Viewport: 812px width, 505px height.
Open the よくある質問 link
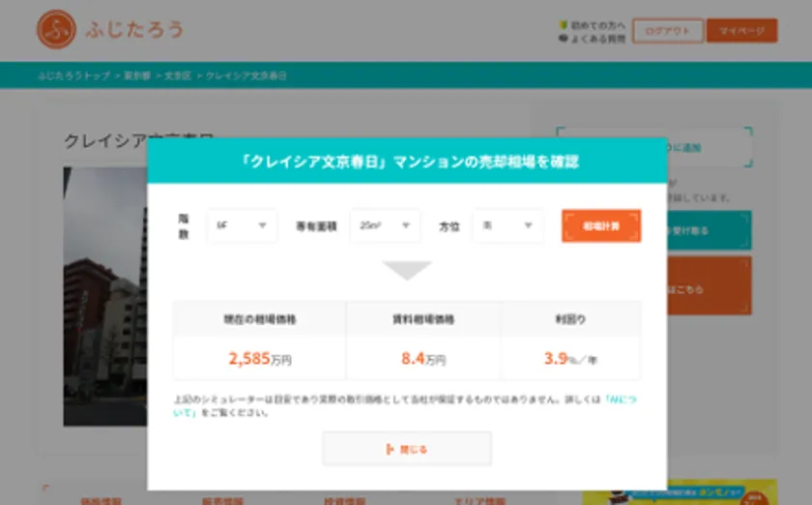597,39
